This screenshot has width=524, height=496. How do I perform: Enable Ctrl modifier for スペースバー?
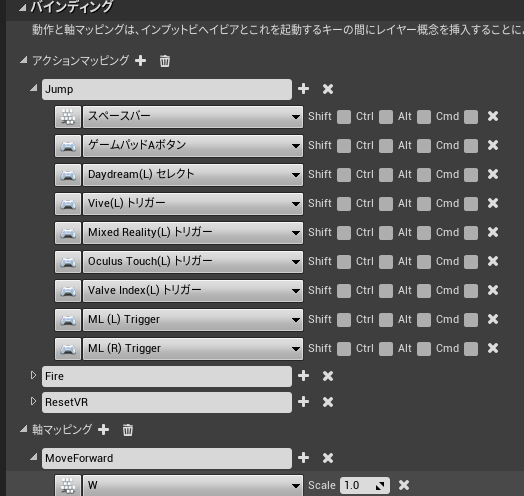pos(386,117)
